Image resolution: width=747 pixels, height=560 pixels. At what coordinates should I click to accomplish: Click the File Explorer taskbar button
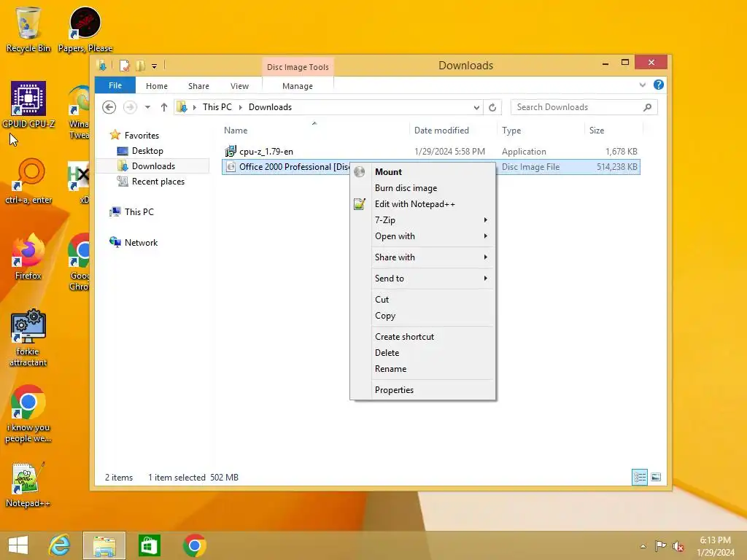coord(104,545)
